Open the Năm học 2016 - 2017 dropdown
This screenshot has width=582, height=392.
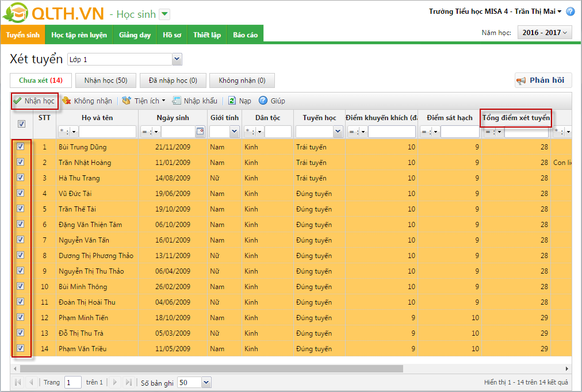[545, 33]
